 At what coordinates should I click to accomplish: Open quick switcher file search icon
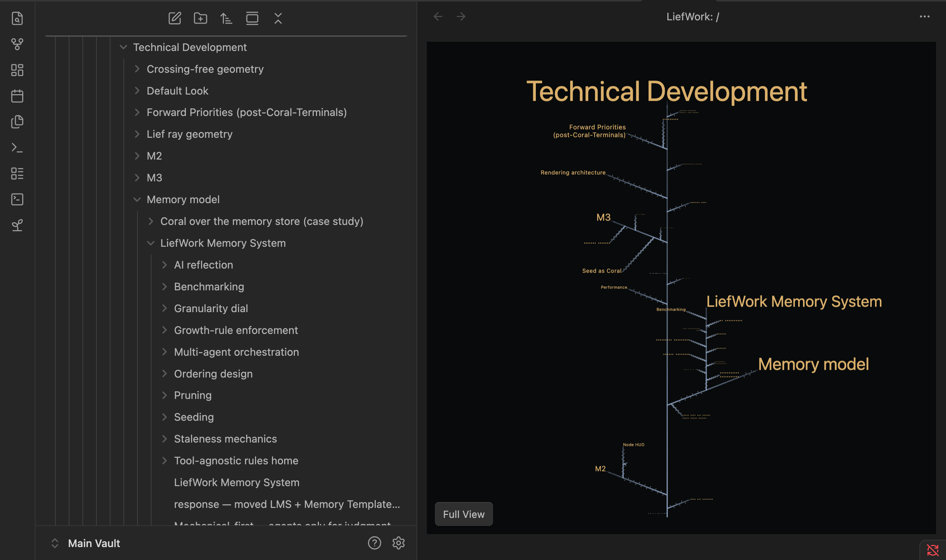click(17, 18)
